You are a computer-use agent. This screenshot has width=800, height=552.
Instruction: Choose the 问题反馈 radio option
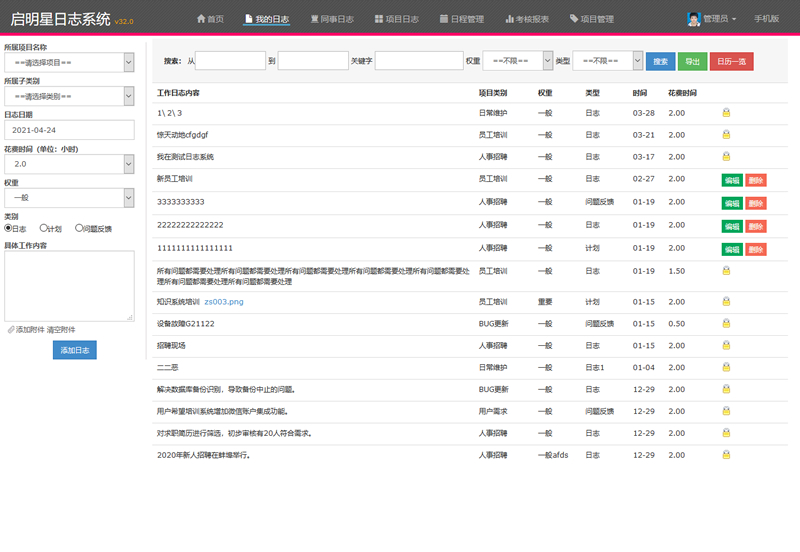coord(79,228)
